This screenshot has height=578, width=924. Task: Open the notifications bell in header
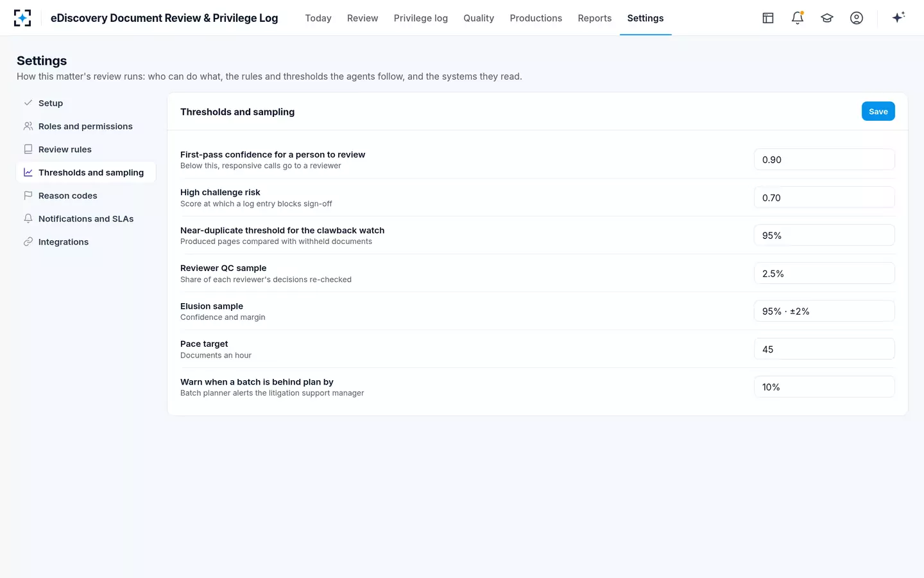pyautogui.click(x=798, y=18)
